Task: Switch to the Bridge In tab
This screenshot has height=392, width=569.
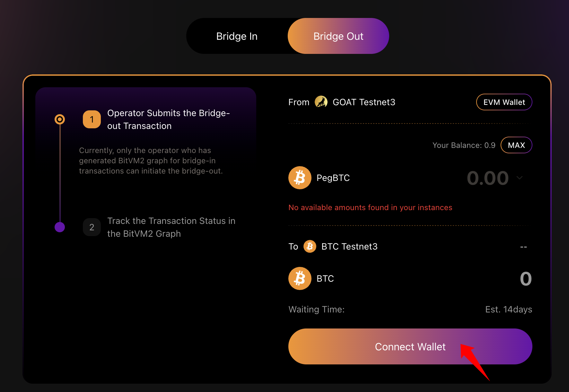Action: pyautogui.click(x=237, y=36)
